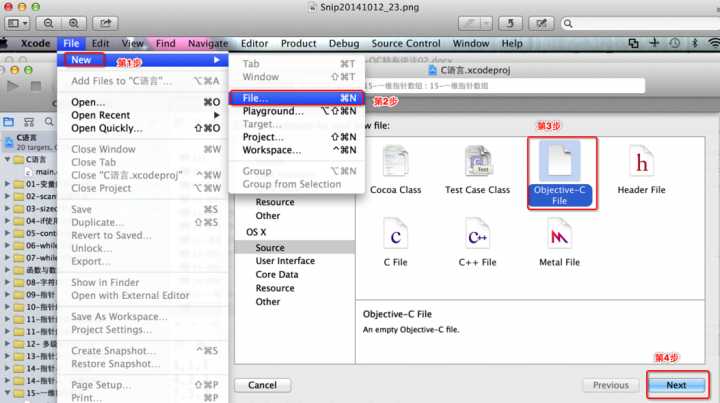Open Preview's share button

click(105, 23)
